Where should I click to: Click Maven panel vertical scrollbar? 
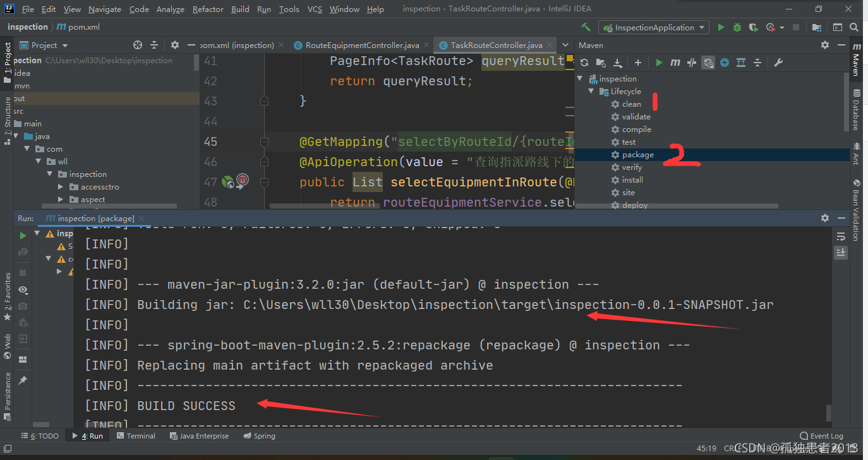pyautogui.click(x=846, y=101)
